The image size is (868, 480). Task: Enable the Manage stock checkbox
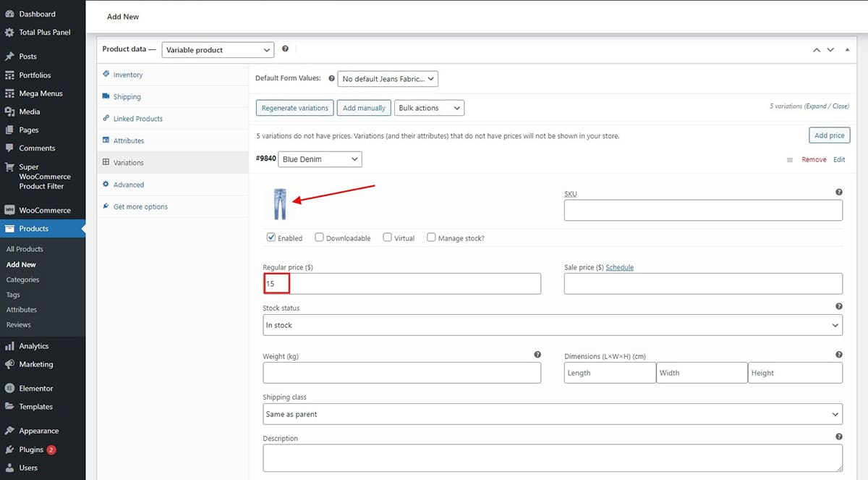432,237
